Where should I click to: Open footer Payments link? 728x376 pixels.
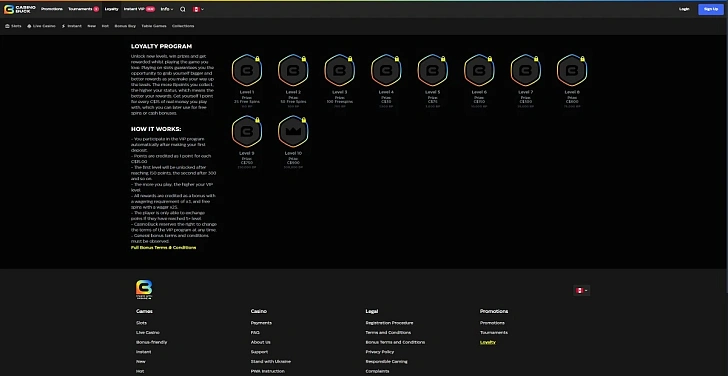[261, 323]
